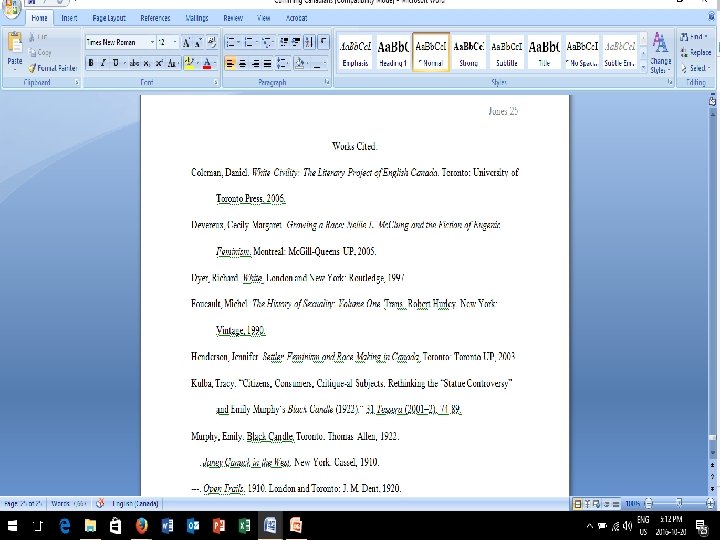Expand the Paragraph dialog launcher

pyautogui.click(x=327, y=82)
